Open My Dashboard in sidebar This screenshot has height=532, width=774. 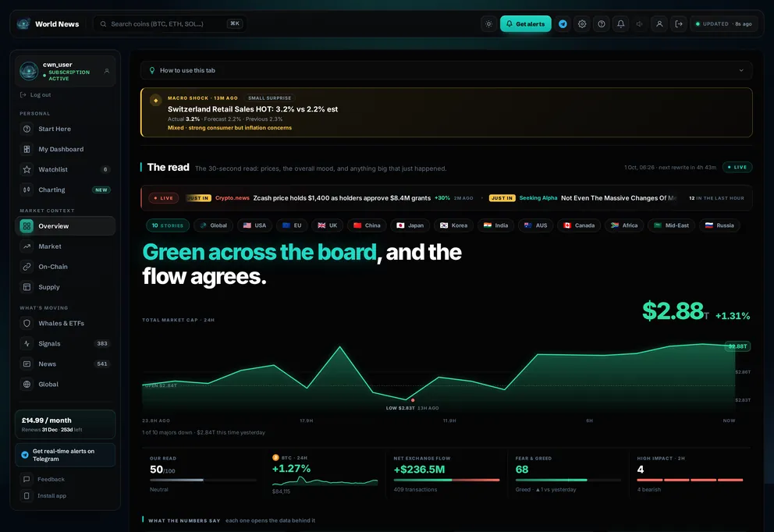click(x=66, y=149)
